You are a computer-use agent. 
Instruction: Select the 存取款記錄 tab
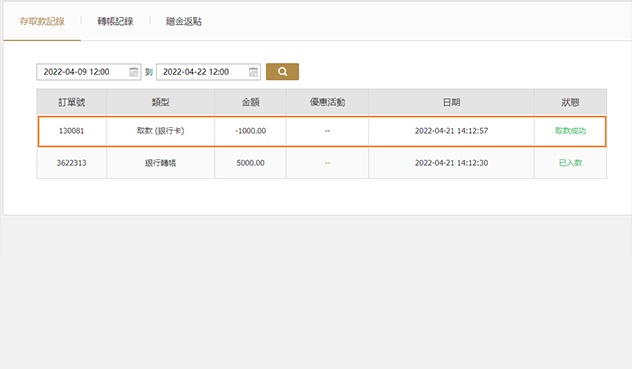point(42,21)
